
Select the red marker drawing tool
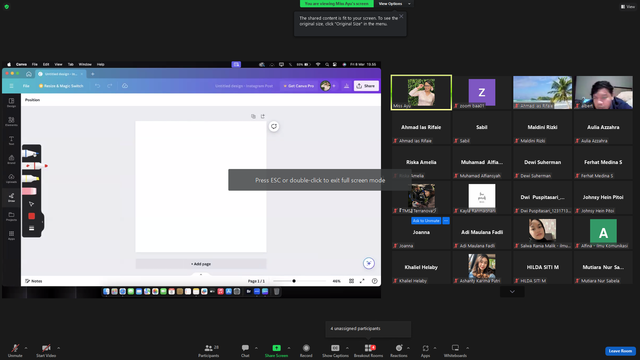35,166
